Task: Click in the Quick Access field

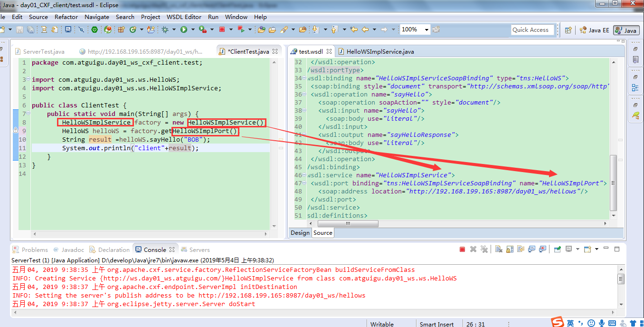Action: point(532,29)
